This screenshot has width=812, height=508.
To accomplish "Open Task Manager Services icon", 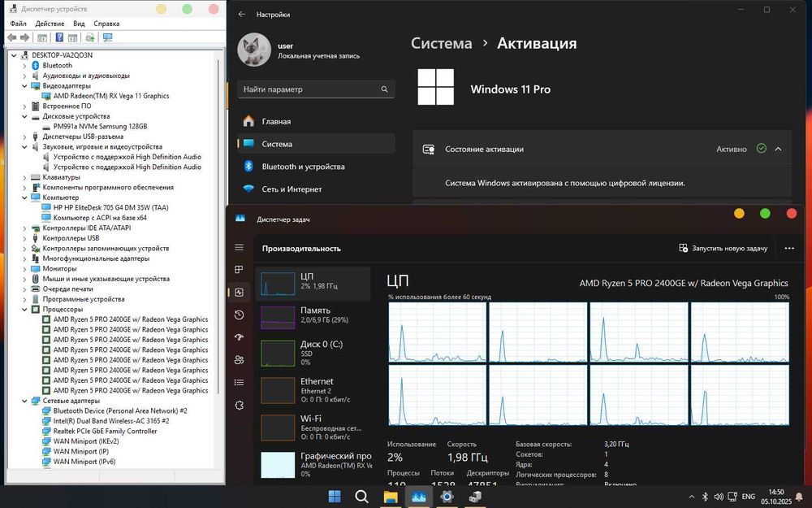I will pos(239,406).
